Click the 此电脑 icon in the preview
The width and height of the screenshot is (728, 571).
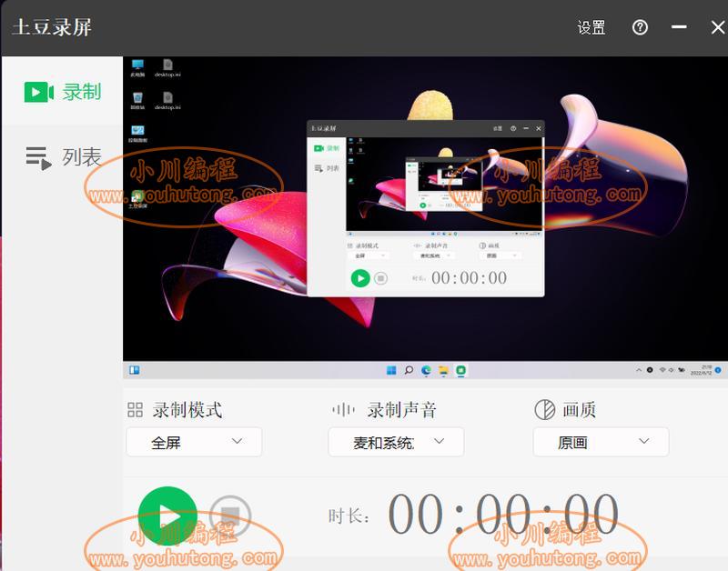coord(137,67)
